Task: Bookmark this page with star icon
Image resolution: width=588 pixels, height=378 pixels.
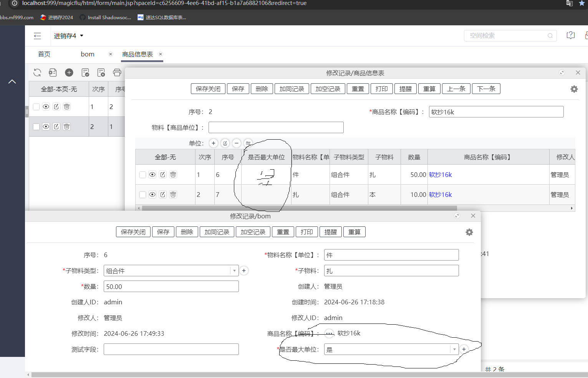Action: [x=582, y=3]
